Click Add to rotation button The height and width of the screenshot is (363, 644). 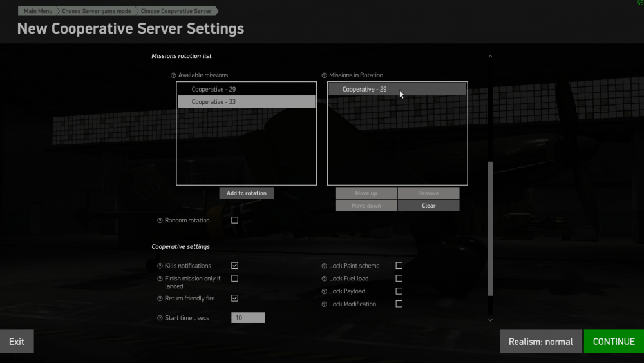tap(247, 193)
